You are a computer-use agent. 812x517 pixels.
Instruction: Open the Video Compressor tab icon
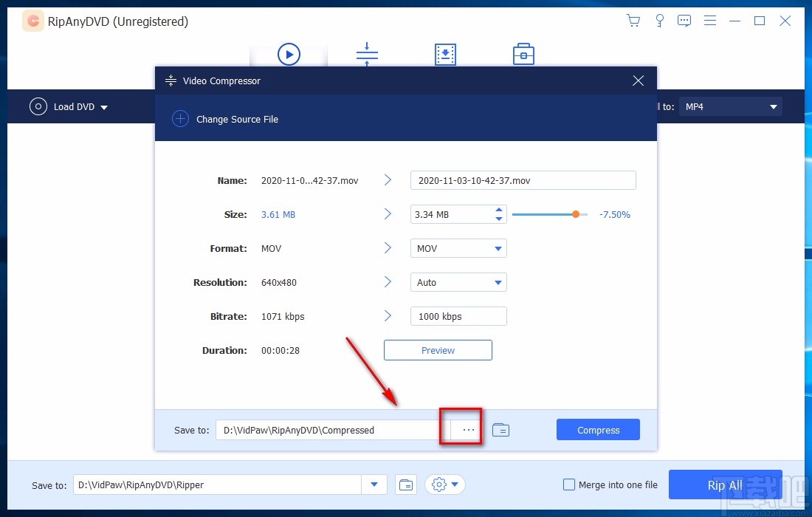367,55
